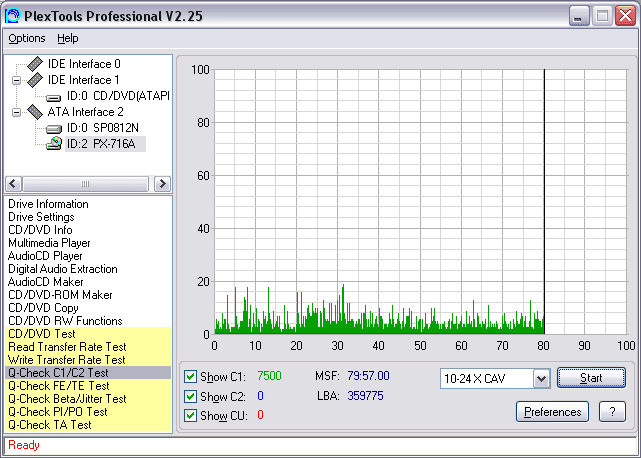The width and height of the screenshot is (641, 458).
Task: Select IDE Interface 0 in tree
Action: [84, 64]
